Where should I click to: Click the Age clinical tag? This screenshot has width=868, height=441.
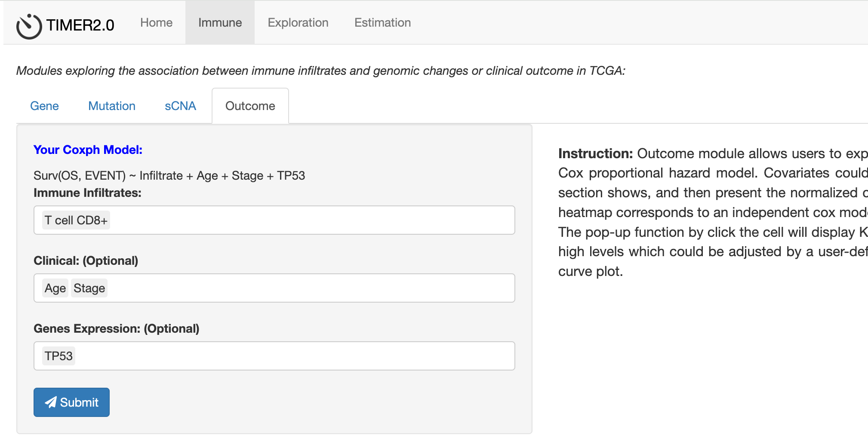click(55, 288)
